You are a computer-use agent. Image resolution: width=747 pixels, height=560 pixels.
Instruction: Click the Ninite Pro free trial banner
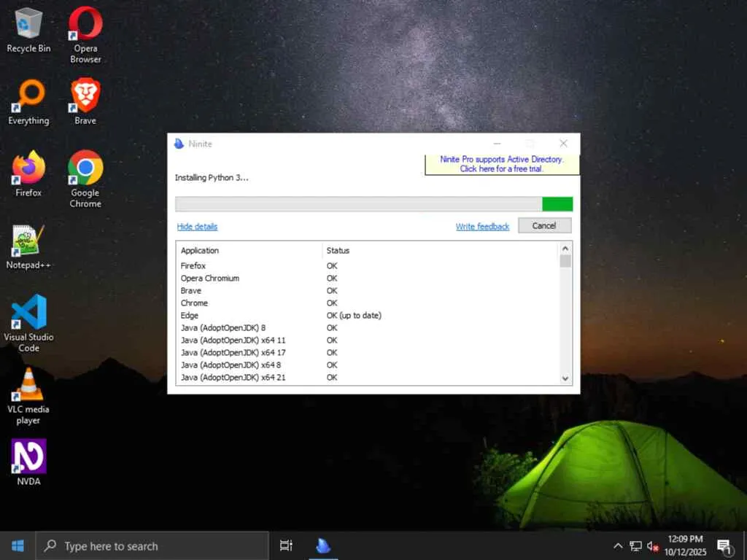pyautogui.click(x=502, y=164)
